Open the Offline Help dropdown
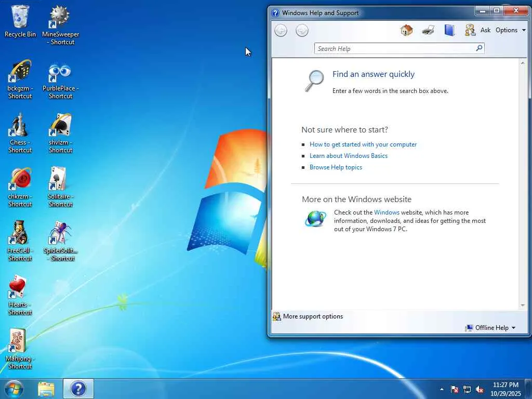 (x=490, y=328)
